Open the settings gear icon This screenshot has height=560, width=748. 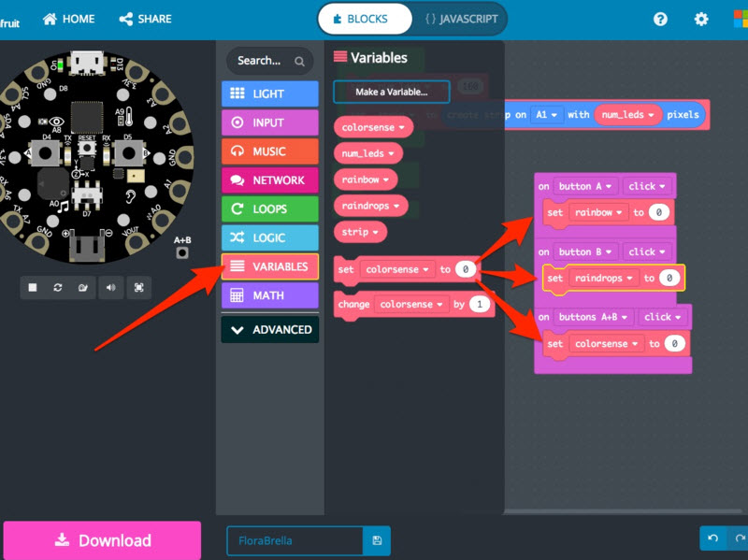pyautogui.click(x=701, y=19)
